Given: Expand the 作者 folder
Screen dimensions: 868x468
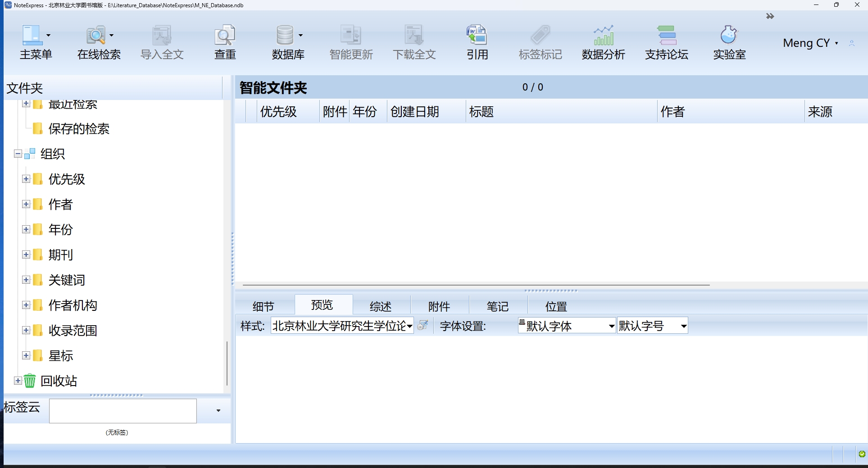Looking at the screenshot, I should tap(26, 204).
